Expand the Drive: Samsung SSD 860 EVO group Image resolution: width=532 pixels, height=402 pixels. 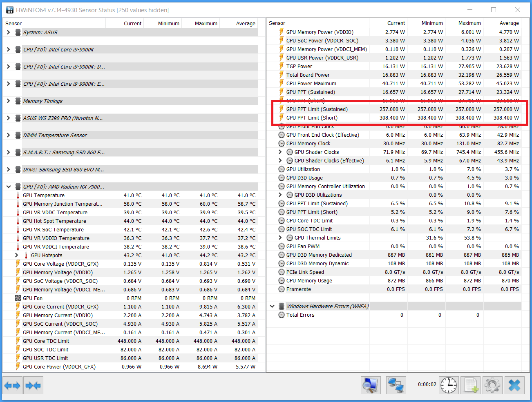(x=9, y=169)
